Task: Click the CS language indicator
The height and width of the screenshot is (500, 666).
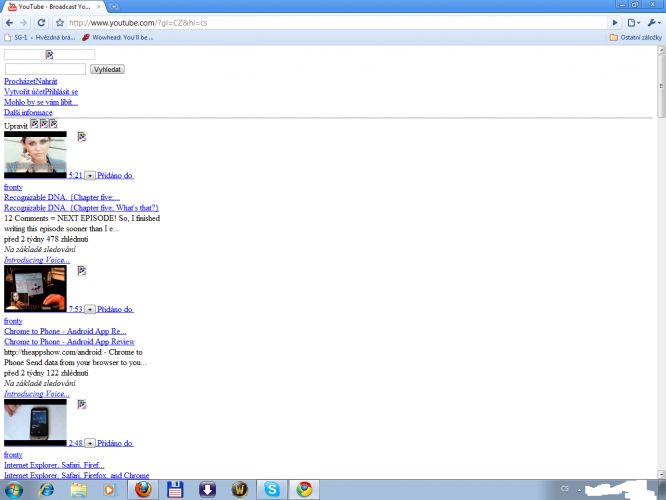Action: pos(564,489)
